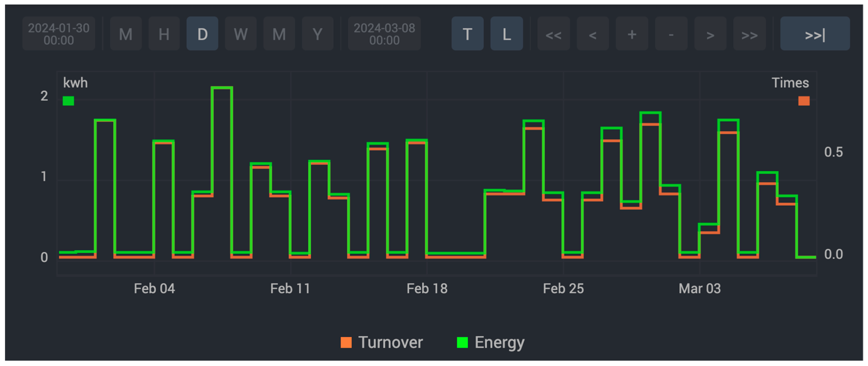Toggle Turnover series in bottom legend

point(382,342)
